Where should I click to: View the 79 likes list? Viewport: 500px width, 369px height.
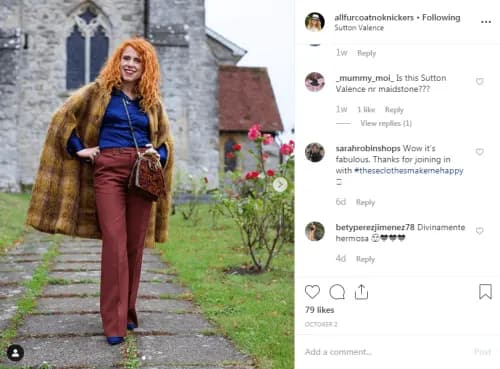[319, 310]
